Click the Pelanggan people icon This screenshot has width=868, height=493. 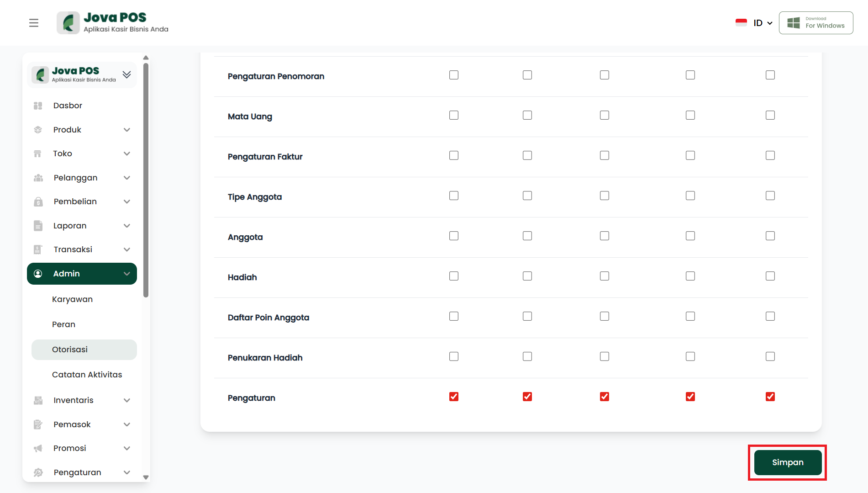click(38, 178)
